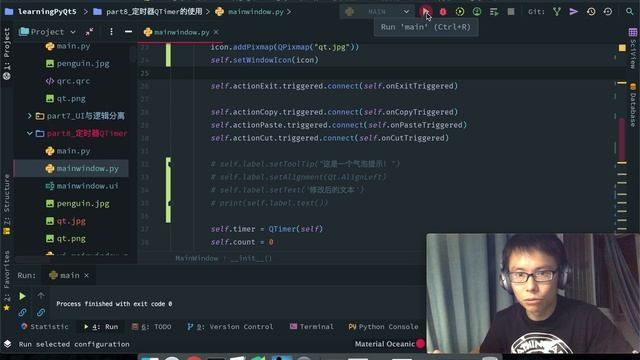The height and width of the screenshot is (360, 640).
Task: Click the profiler icon in the toolbar
Action: 477,12
